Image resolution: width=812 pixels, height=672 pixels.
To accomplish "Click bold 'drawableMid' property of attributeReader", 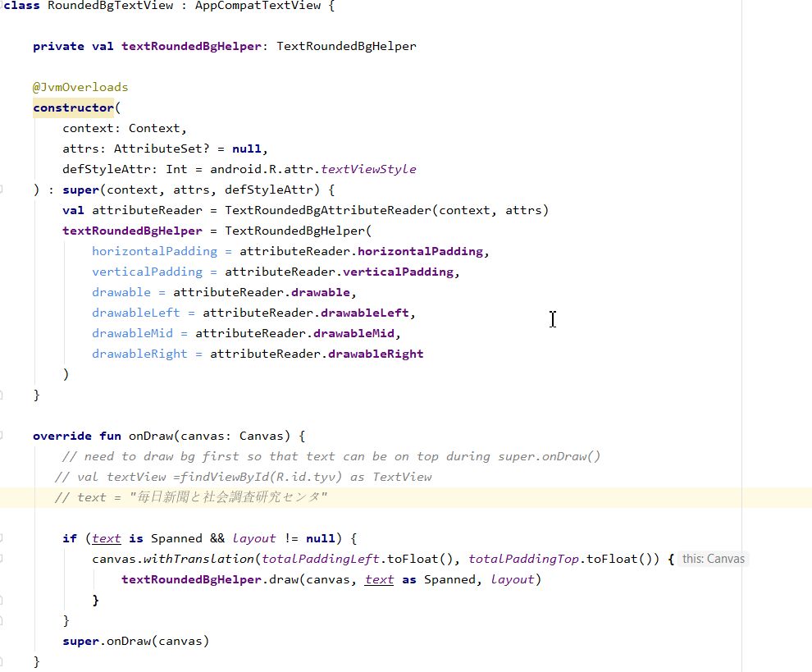I will (354, 334).
